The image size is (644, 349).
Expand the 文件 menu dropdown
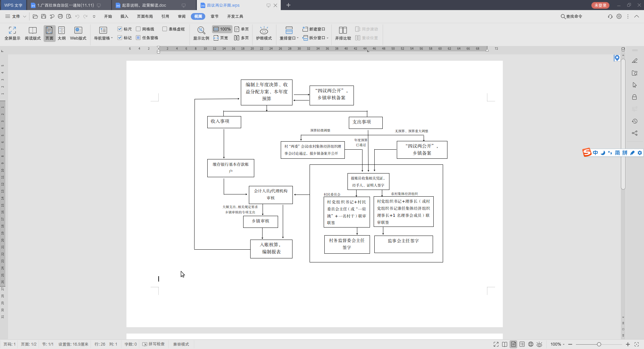click(24, 16)
